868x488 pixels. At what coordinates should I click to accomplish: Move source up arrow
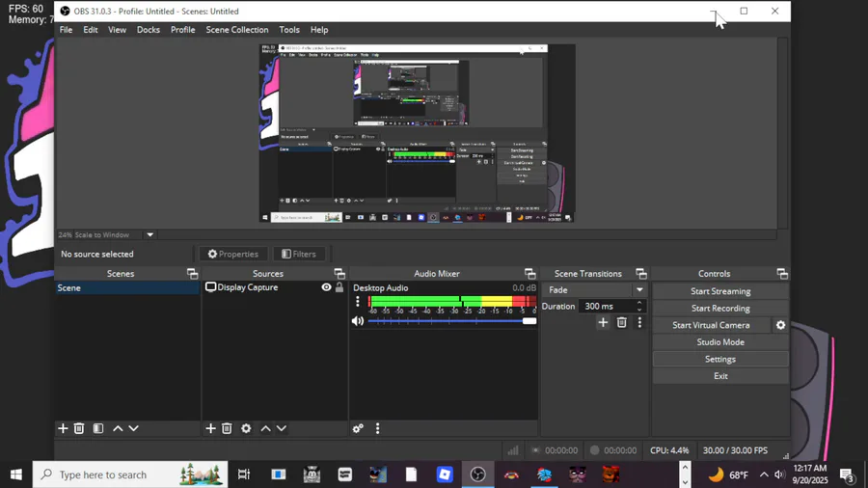[x=266, y=428]
